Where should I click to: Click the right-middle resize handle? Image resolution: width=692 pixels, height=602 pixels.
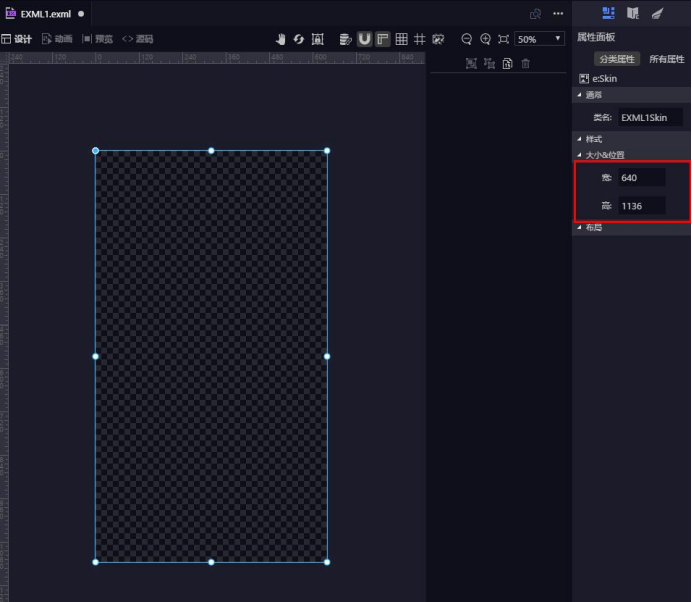click(x=327, y=356)
